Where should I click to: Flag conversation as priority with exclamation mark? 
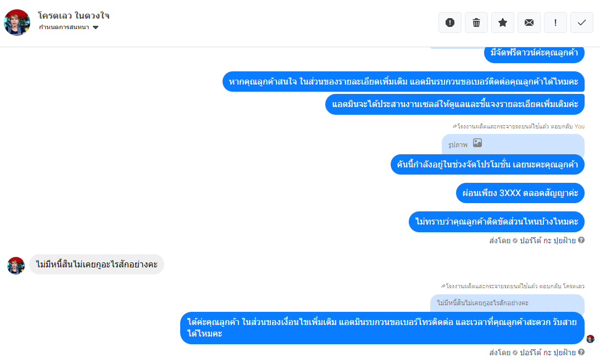(555, 23)
